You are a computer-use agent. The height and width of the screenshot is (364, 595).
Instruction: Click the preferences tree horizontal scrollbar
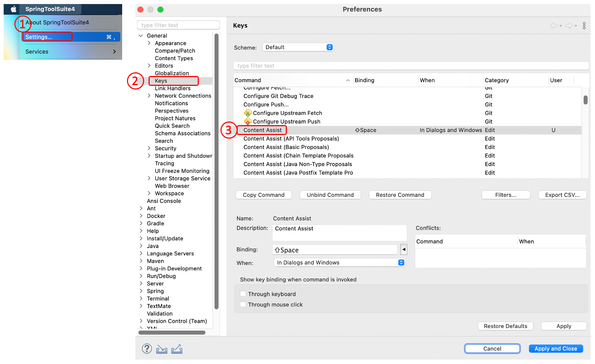pyautogui.click(x=172, y=332)
